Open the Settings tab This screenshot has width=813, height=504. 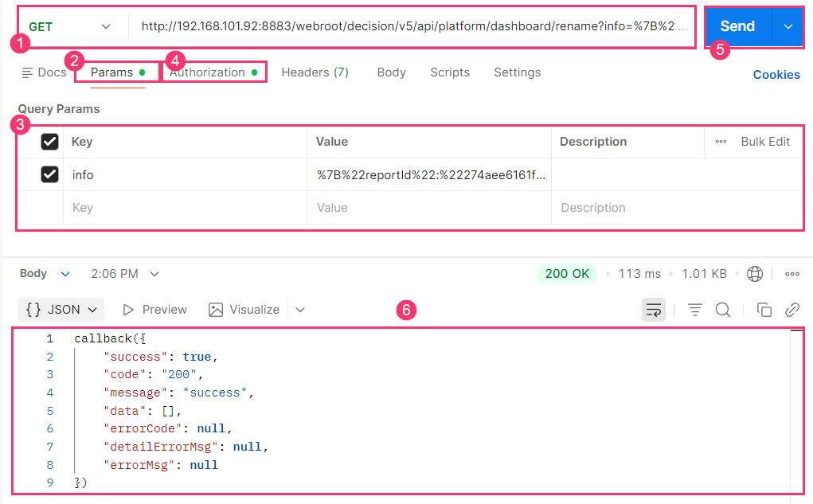click(x=518, y=72)
